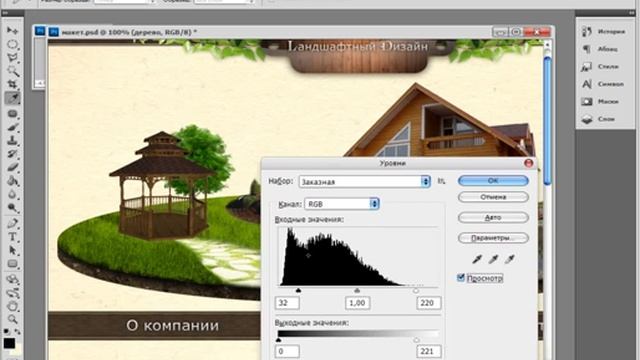Select the Eraser tool
This screenshot has width=640, height=360.
pyautogui.click(x=12, y=167)
